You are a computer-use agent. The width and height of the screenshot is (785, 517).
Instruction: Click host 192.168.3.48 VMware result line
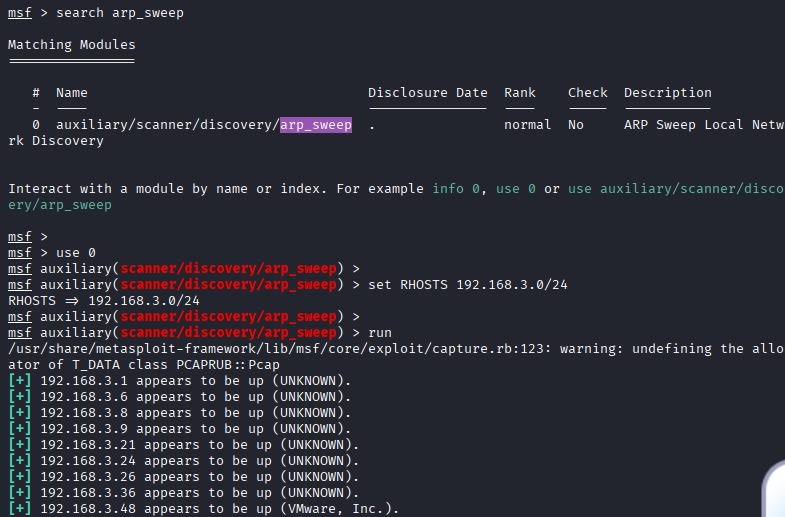pyautogui.click(x=204, y=509)
